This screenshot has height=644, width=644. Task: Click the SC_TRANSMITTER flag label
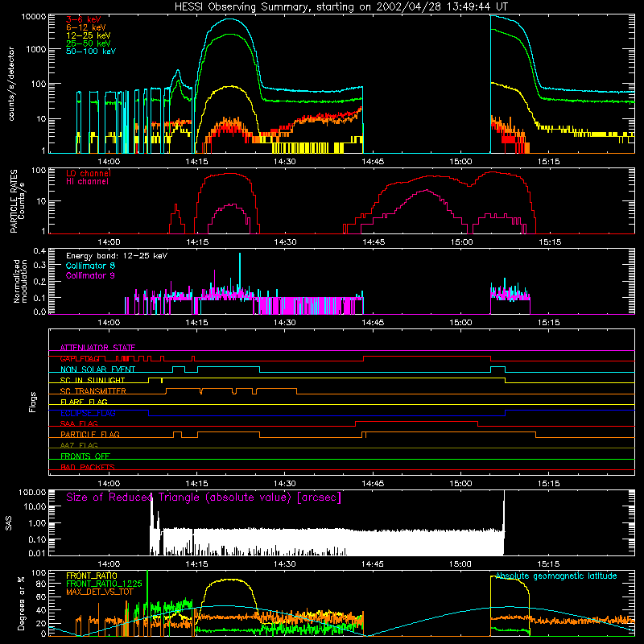click(x=93, y=391)
